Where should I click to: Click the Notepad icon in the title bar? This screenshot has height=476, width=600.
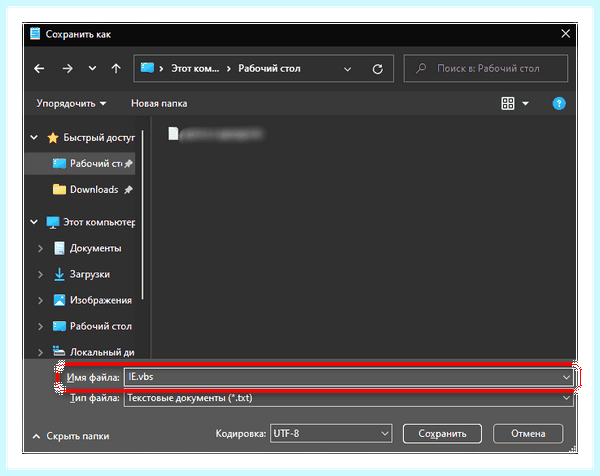[x=35, y=34]
